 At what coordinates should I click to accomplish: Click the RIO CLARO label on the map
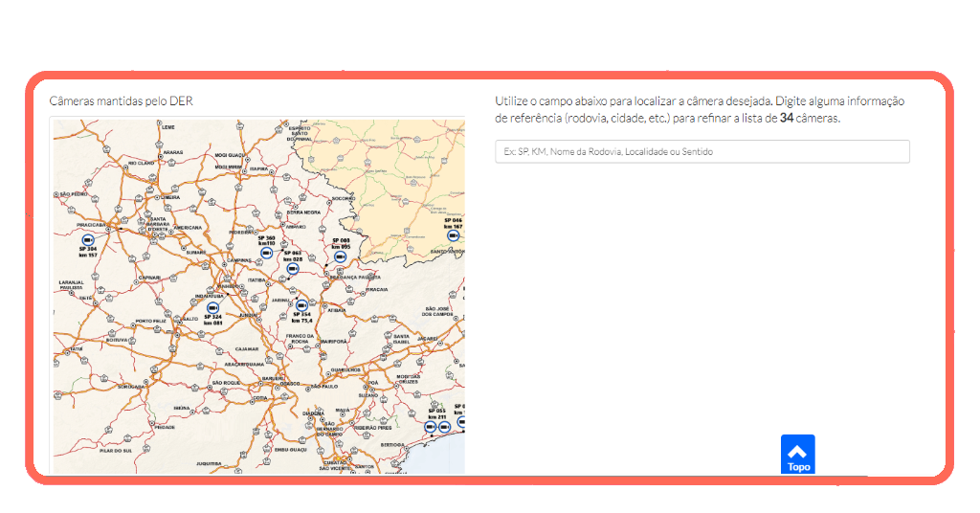142,163
